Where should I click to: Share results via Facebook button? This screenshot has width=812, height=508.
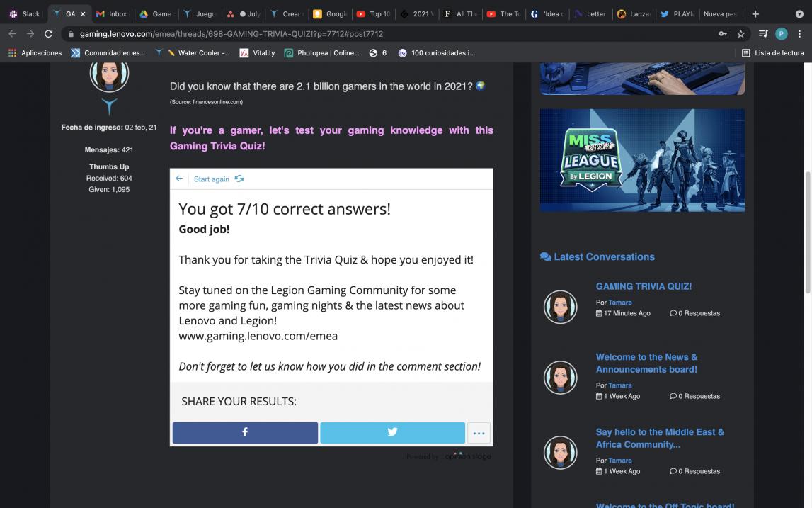point(245,432)
